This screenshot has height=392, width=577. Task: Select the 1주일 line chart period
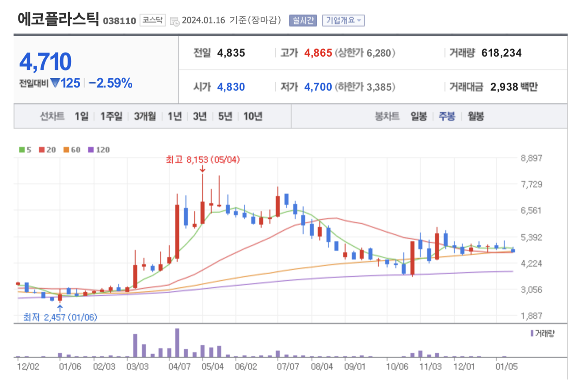click(111, 117)
